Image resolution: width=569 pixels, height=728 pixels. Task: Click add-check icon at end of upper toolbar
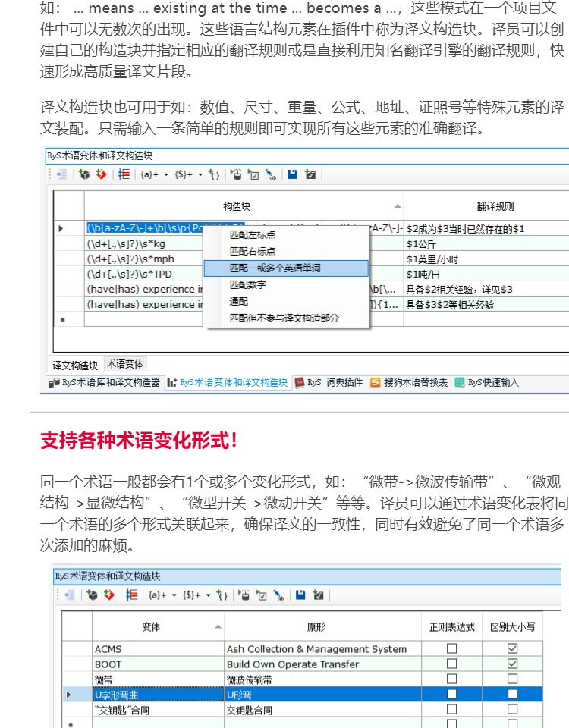[310, 174]
